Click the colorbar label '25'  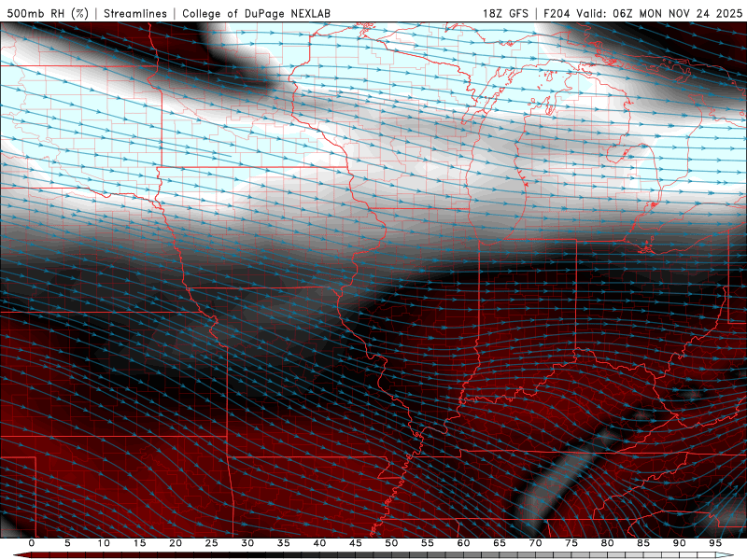(212, 543)
